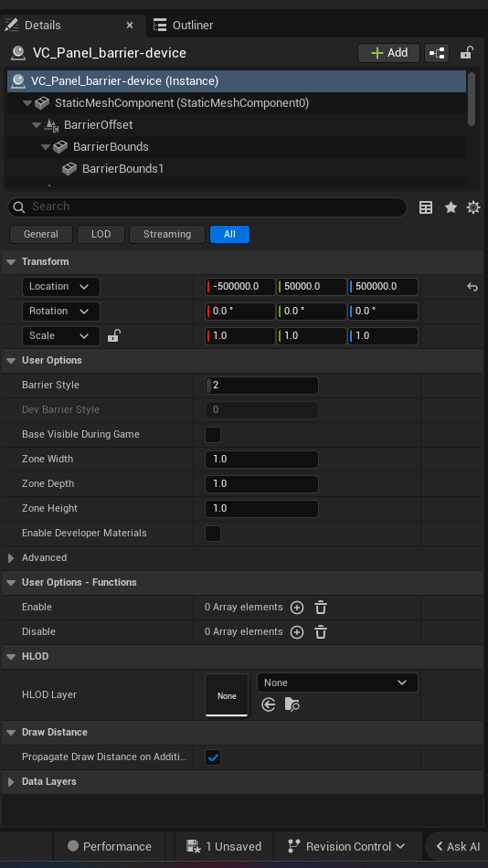This screenshot has height=868, width=488.
Task: Click the search magnifier icon
Action: point(19,207)
